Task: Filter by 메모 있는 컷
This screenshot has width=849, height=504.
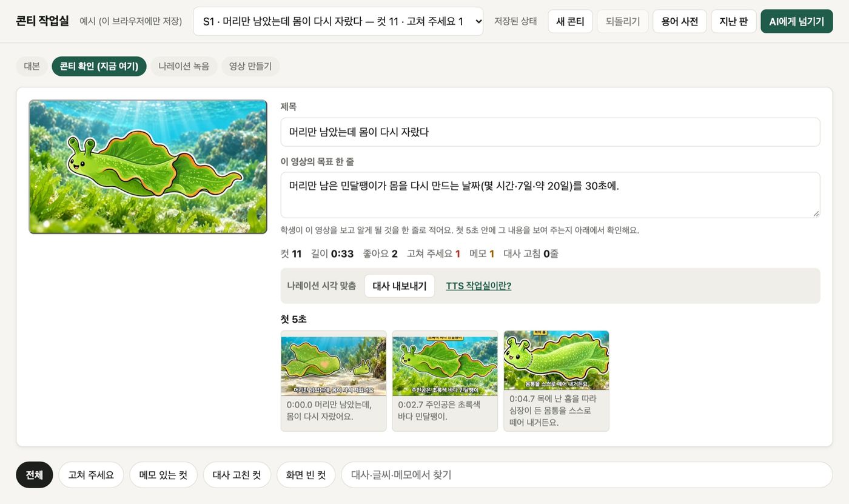Action: click(163, 475)
